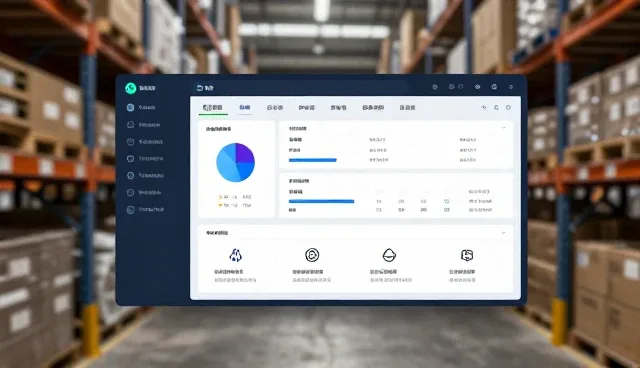Click the round icon right of the bell
Viewport: 640px width, 368px height.
tap(508, 108)
